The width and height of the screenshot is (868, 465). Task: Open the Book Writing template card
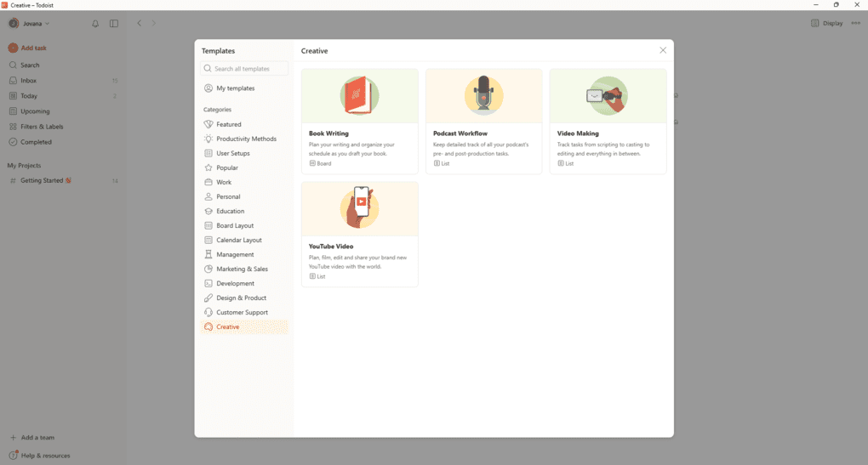pyautogui.click(x=360, y=121)
